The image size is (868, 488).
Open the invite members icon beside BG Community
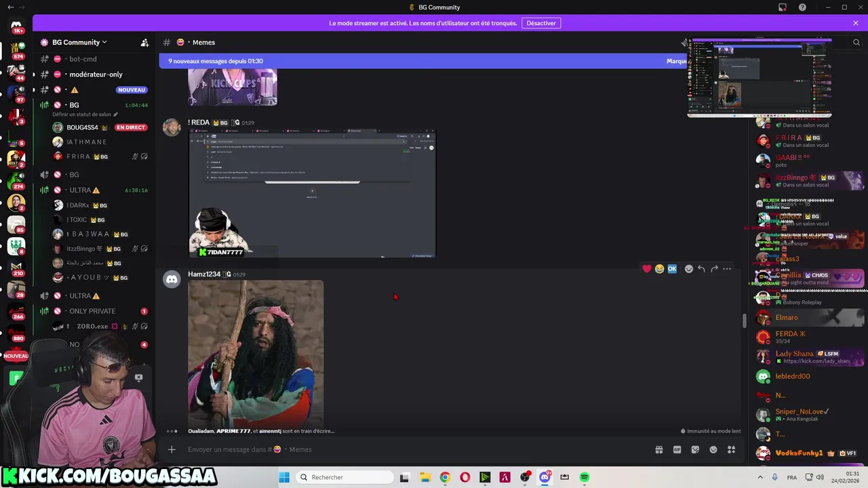point(144,42)
